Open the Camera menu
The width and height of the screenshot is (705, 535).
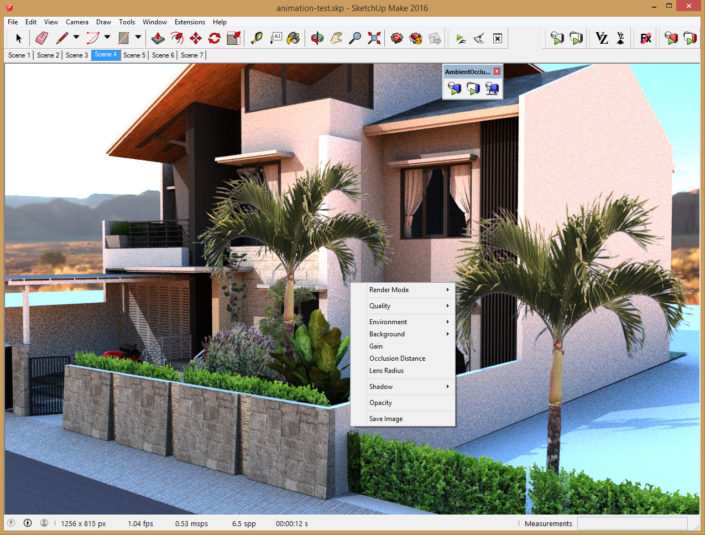tap(77, 21)
